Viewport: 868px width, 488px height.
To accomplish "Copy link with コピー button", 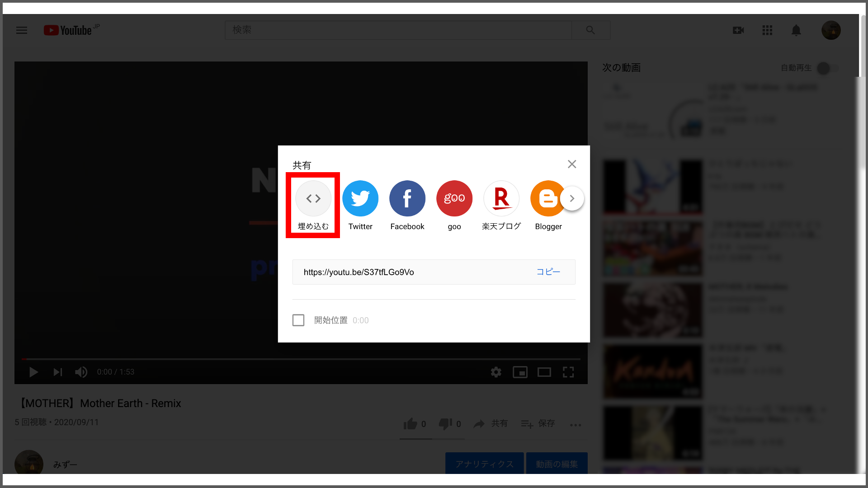I will tap(548, 272).
